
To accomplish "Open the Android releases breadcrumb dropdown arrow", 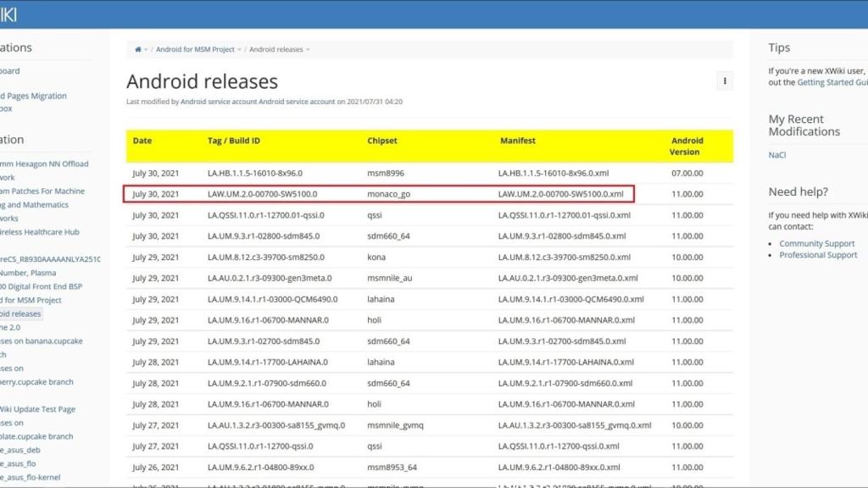I will tap(308, 50).
